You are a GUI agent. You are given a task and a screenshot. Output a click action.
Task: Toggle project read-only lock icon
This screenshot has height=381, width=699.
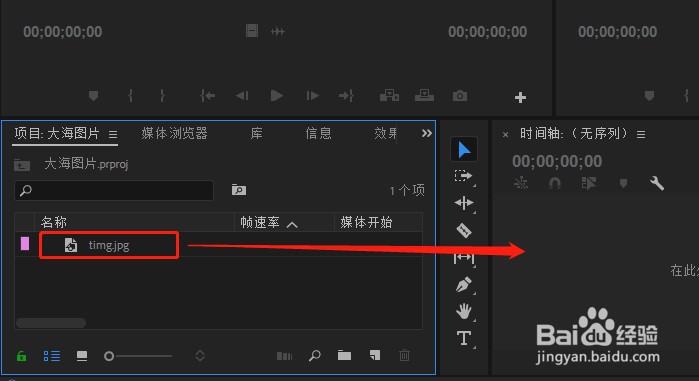(21, 356)
